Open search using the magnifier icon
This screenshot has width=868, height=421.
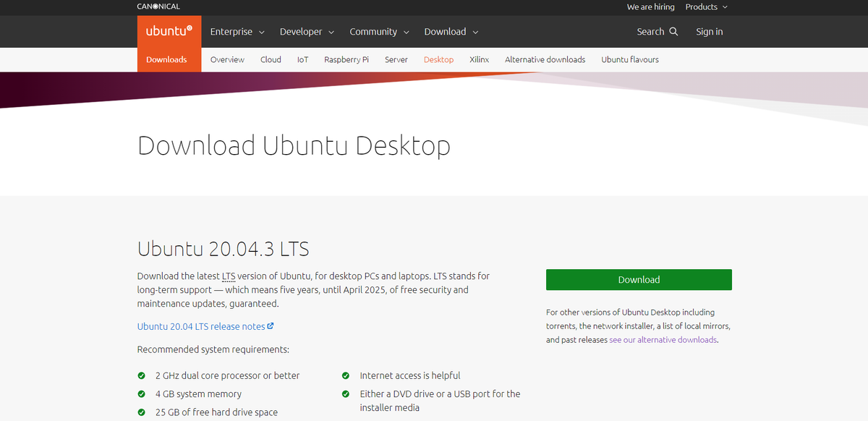673,31
